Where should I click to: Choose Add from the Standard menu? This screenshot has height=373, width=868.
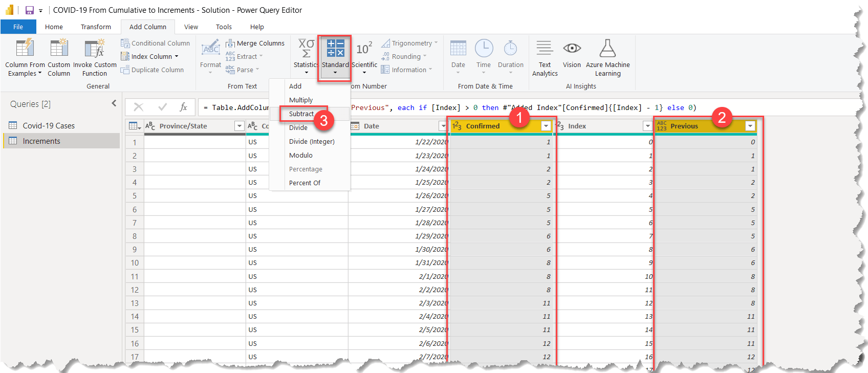tap(310, 86)
